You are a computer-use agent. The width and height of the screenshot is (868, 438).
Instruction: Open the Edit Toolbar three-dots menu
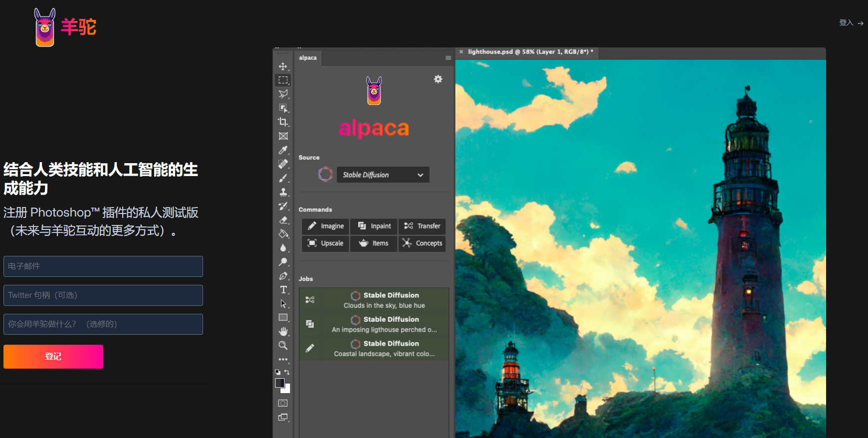pos(283,359)
